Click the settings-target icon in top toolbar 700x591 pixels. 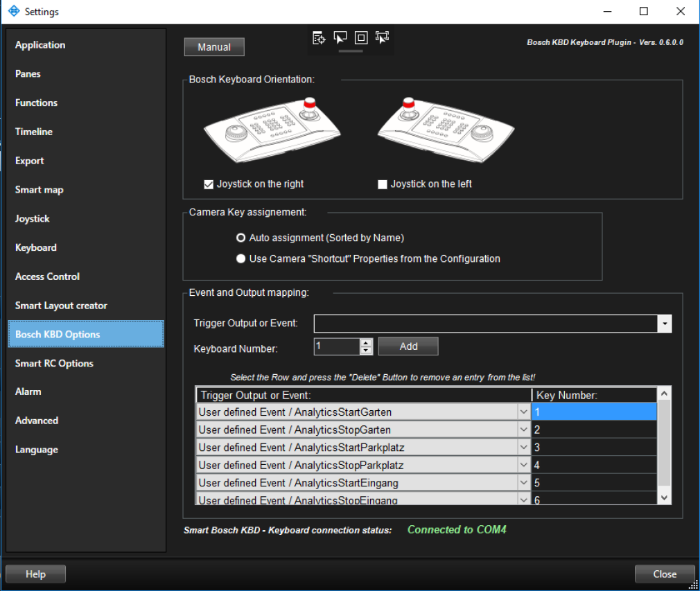click(x=319, y=38)
